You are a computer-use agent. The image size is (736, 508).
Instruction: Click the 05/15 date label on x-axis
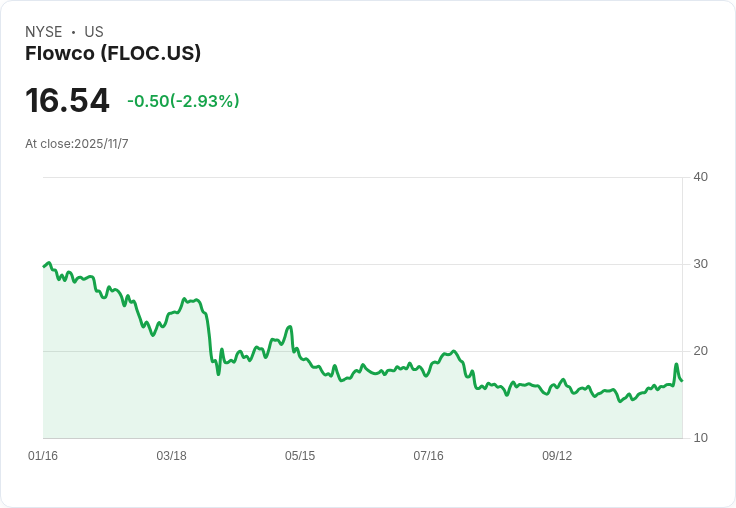[x=300, y=455]
